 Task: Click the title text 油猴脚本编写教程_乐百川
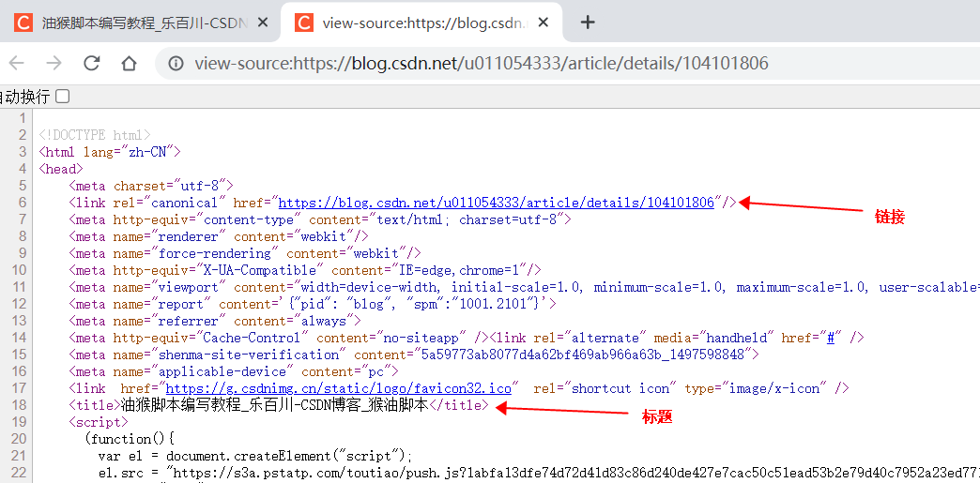(206, 405)
